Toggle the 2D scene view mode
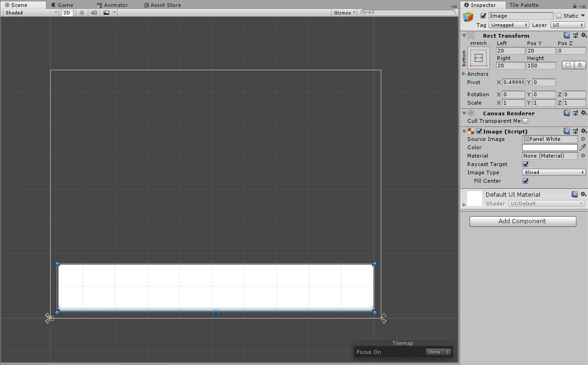The image size is (588, 365). pos(67,13)
